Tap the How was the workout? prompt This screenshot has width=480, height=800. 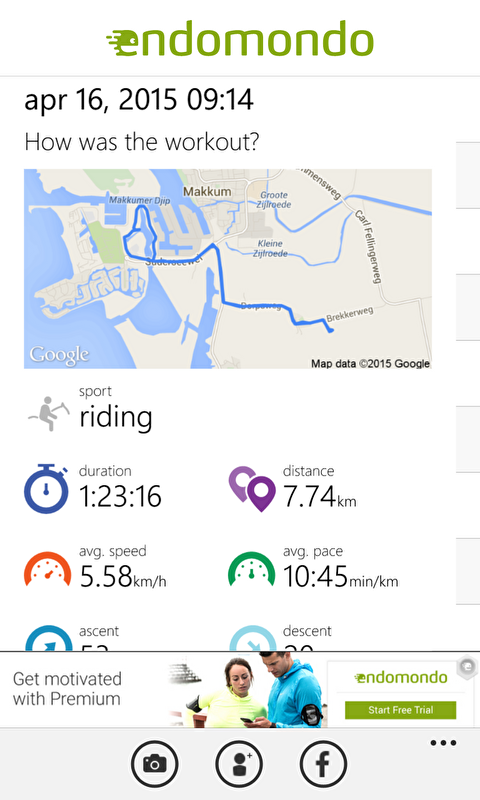click(142, 142)
